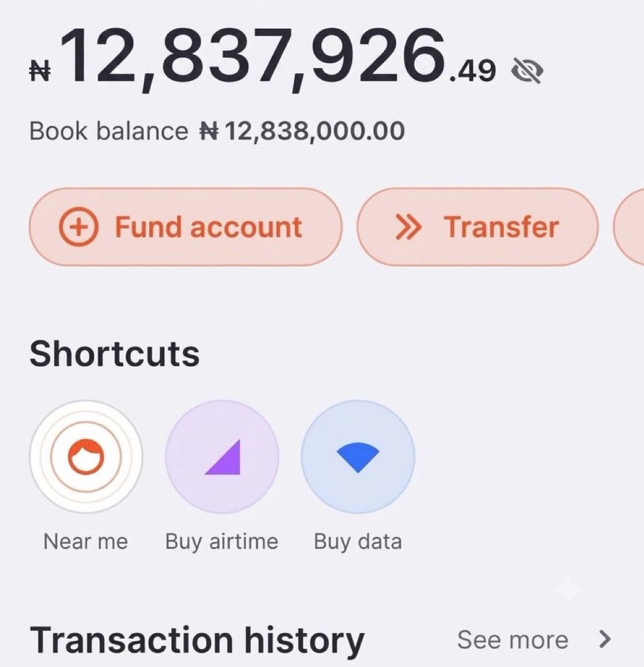Tap the Fund account button
The width and height of the screenshot is (644, 667).
tap(185, 227)
